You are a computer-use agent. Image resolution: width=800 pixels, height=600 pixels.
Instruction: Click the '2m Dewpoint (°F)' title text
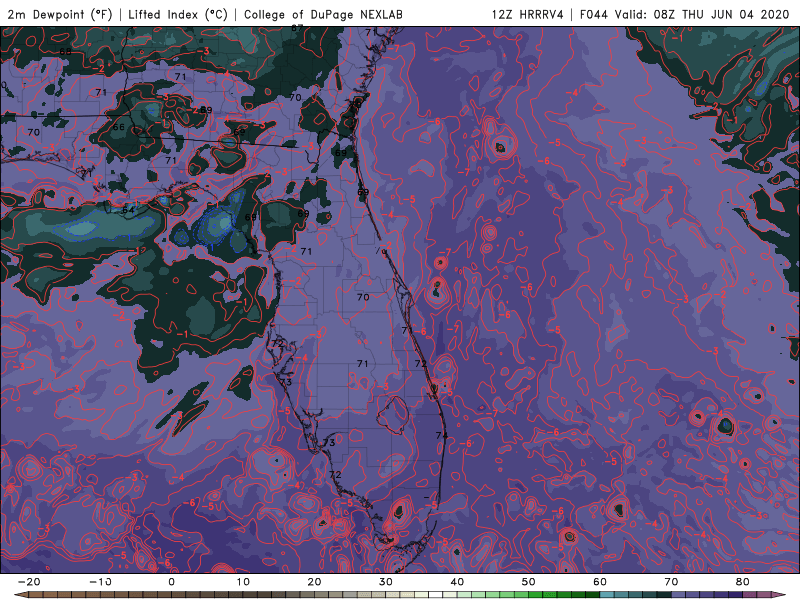(59, 14)
